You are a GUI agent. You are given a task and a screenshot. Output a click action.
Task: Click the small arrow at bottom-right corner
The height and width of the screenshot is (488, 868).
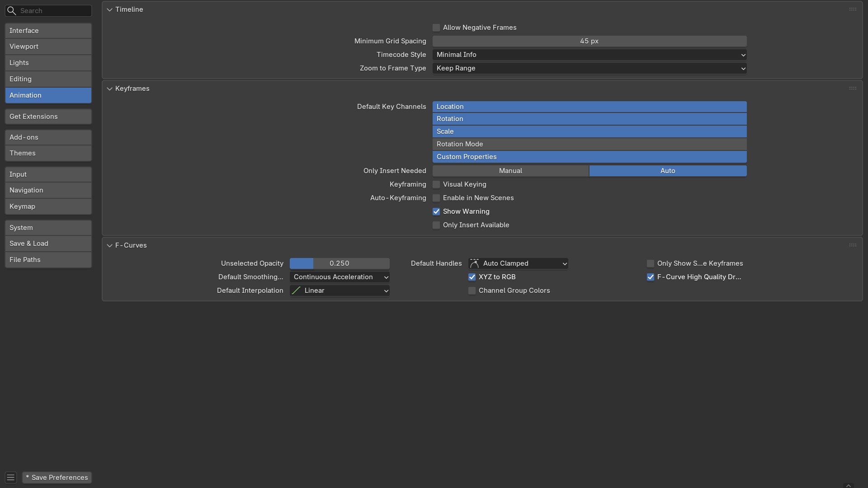pos(848,485)
